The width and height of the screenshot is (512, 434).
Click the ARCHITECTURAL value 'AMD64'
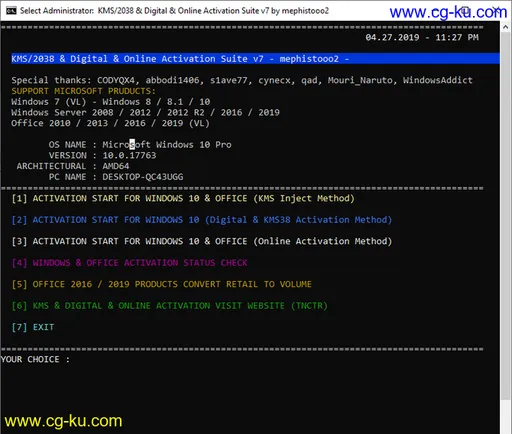coord(116,166)
